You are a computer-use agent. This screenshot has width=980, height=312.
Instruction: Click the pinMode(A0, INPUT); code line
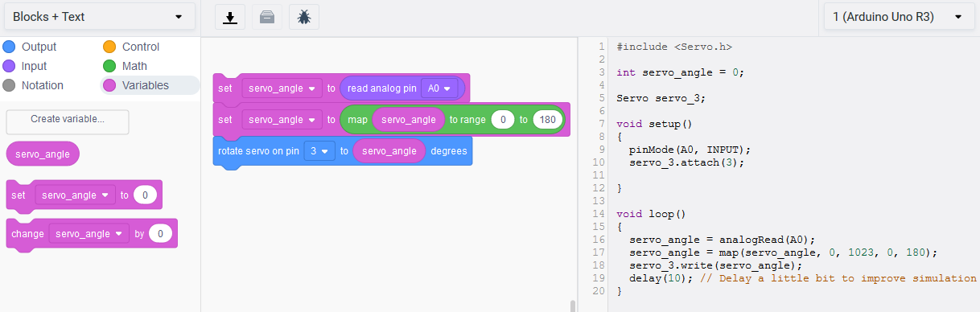tap(690, 150)
